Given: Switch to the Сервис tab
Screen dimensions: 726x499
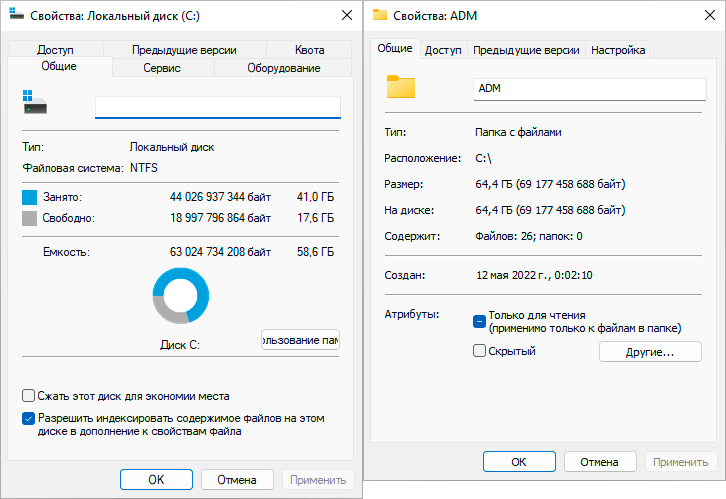Looking at the screenshot, I should click(x=162, y=68).
